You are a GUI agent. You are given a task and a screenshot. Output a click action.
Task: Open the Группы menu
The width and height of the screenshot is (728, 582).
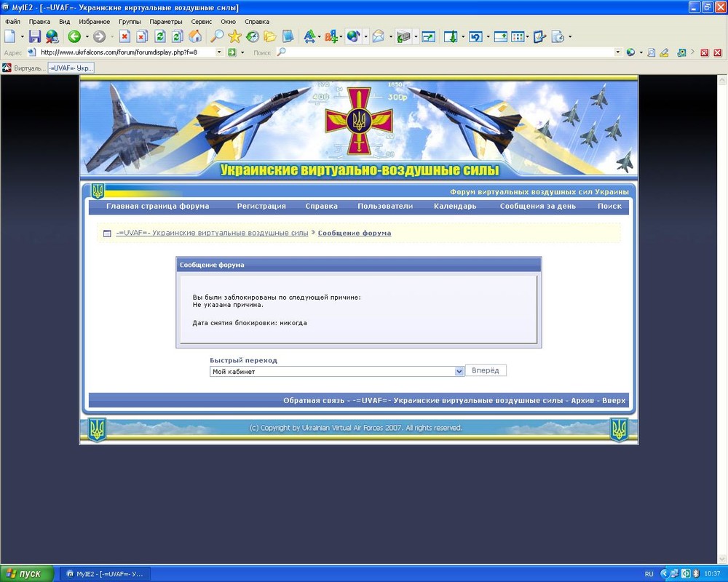[x=130, y=21]
